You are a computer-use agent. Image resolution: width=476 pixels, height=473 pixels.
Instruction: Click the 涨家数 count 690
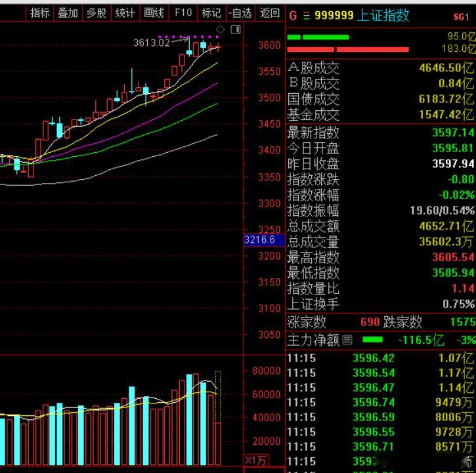click(x=370, y=322)
